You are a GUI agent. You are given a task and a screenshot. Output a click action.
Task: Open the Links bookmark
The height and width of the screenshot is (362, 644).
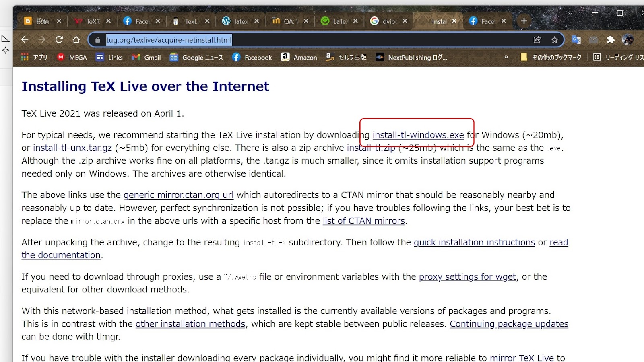click(x=109, y=57)
